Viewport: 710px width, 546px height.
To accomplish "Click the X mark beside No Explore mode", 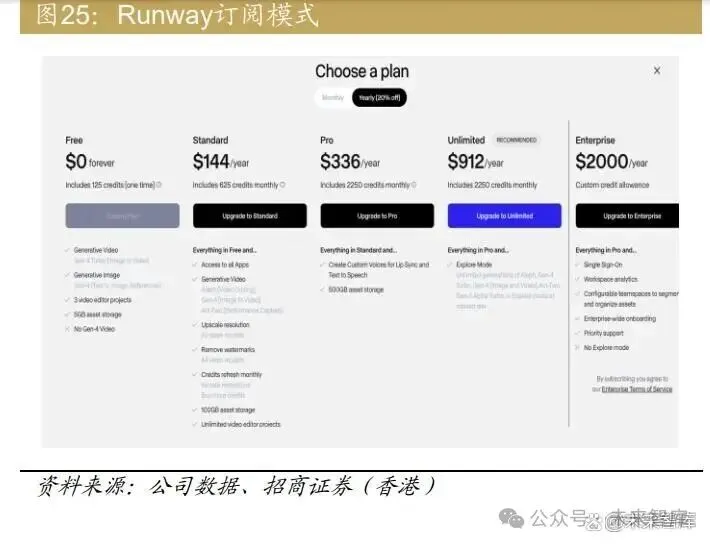I will (577, 347).
